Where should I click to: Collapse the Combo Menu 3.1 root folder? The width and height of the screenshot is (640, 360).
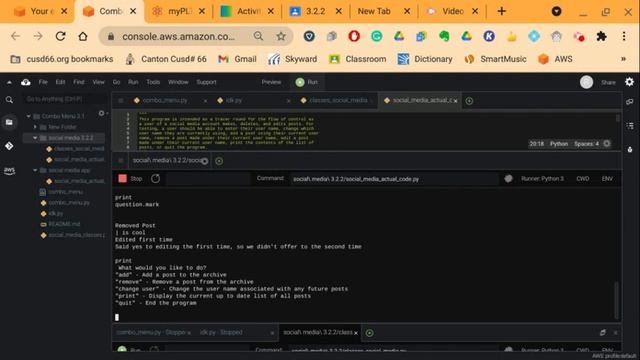[x=29, y=116]
